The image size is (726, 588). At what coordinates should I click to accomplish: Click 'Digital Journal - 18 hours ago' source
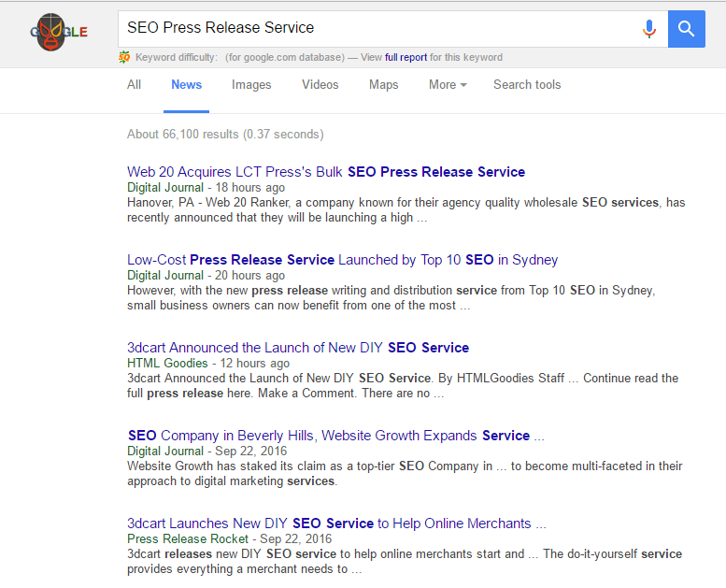pos(206,188)
